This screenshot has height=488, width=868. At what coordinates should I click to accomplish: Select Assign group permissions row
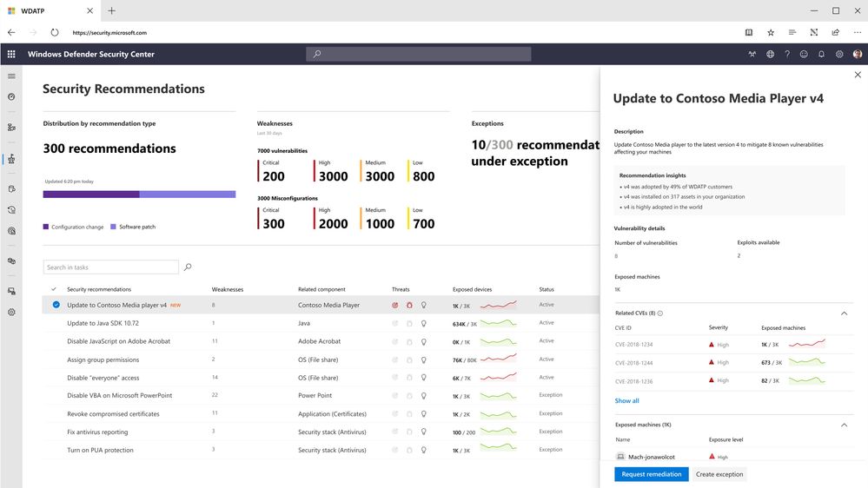coord(321,359)
